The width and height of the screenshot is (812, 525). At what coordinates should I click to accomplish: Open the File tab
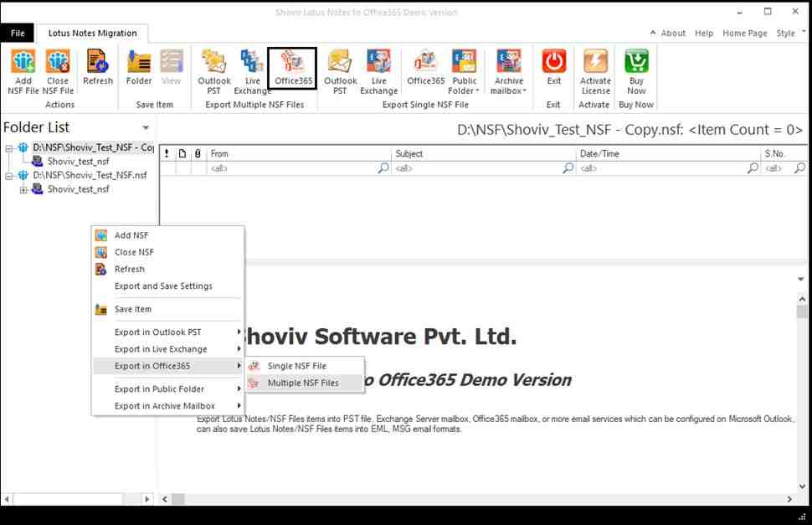(x=18, y=33)
